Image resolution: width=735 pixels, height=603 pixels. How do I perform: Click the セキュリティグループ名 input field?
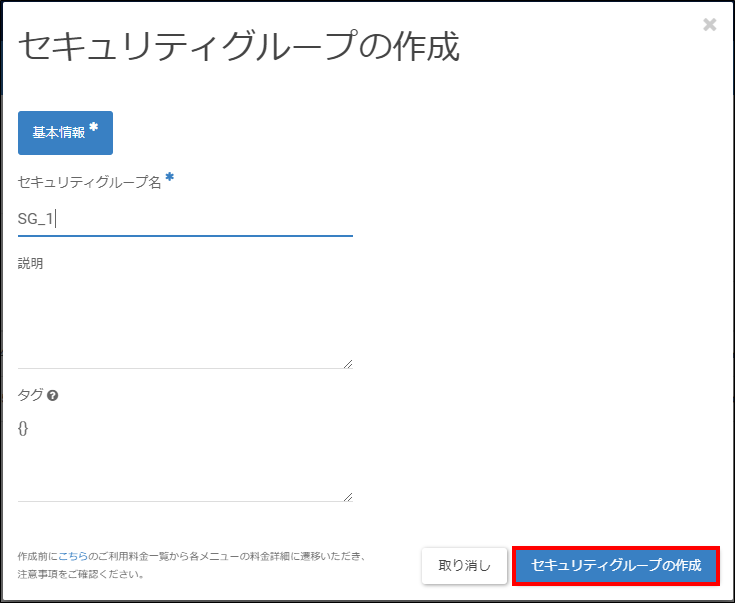[x=185, y=219]
